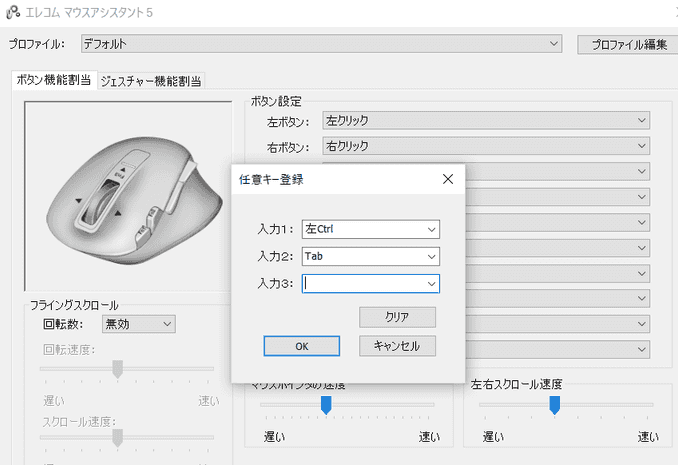Click the 左右スクロール速度 slider handle

click(554, 404)
